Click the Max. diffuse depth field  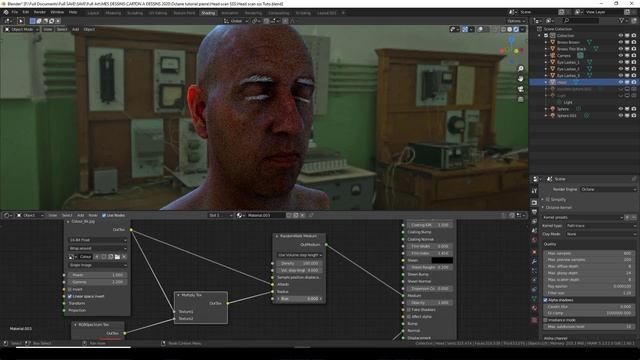589,267
